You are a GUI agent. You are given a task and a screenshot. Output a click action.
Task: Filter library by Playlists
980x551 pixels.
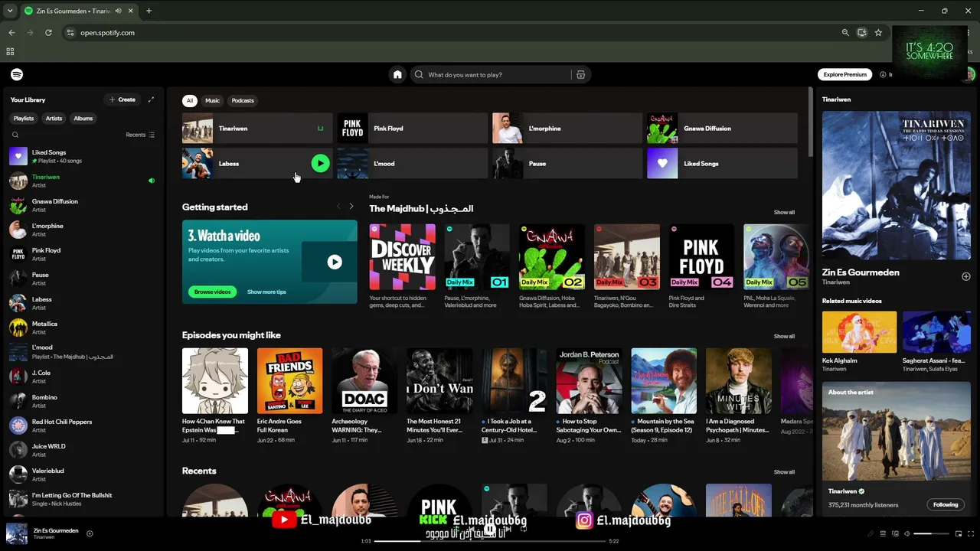click(x=24, y=119)
